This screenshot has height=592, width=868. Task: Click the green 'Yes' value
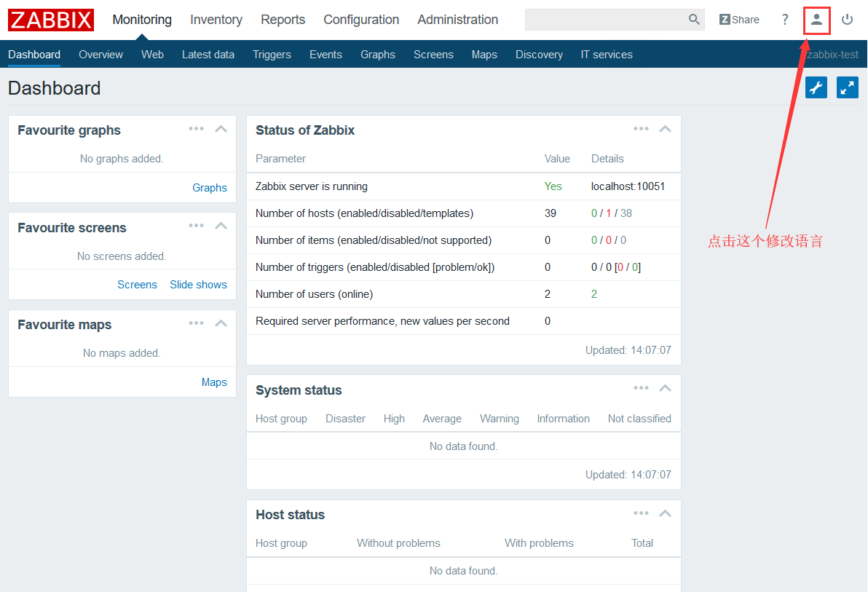(553, 186)
